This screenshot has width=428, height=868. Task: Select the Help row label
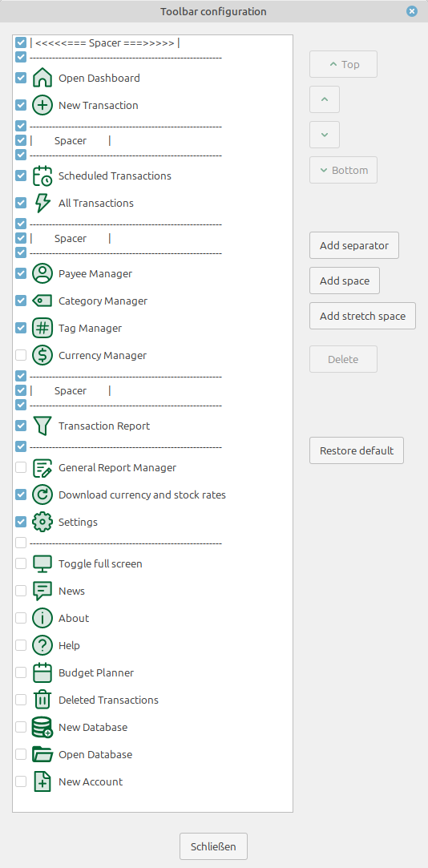69,645
